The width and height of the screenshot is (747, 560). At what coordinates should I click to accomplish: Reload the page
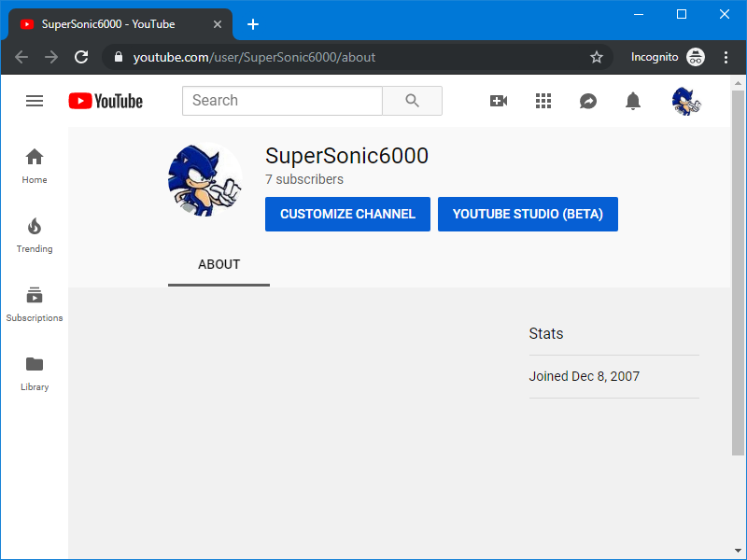(81, 57)
